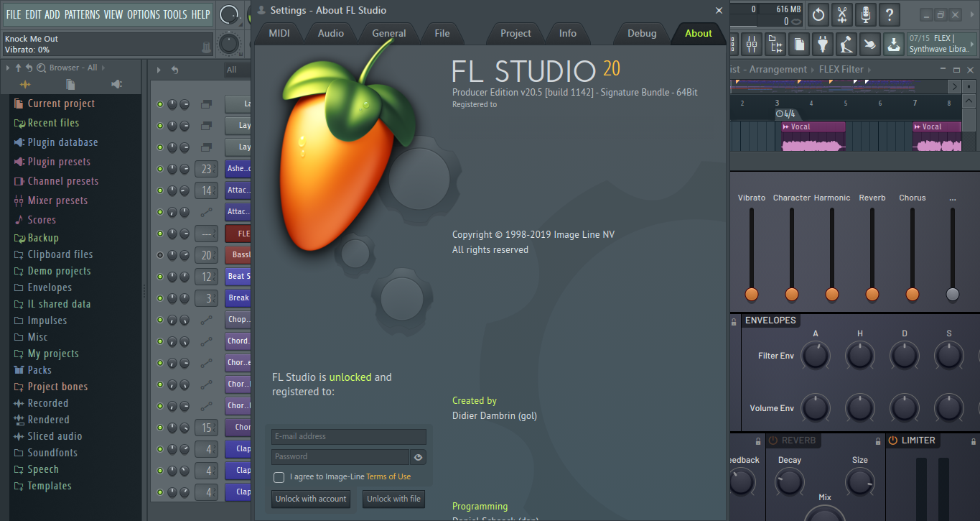Viewport: 980px width, 521px height.
Task: Click the Password input field
Action: pos(340,457)
